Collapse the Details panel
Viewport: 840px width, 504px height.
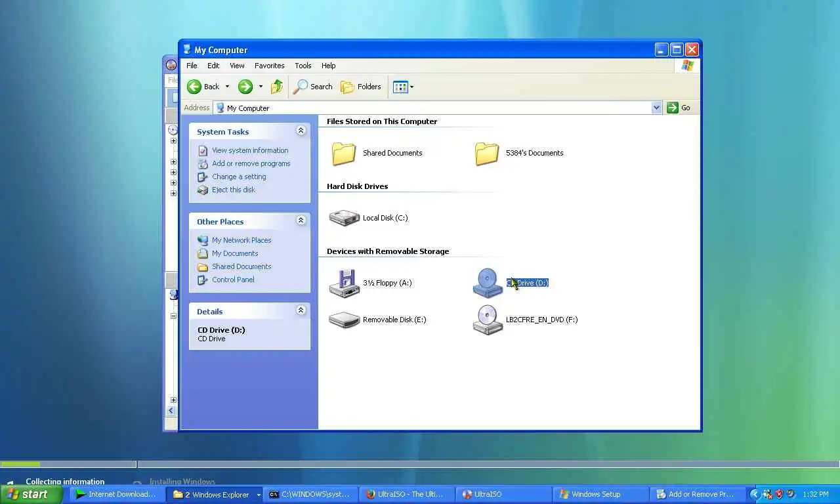301,310
